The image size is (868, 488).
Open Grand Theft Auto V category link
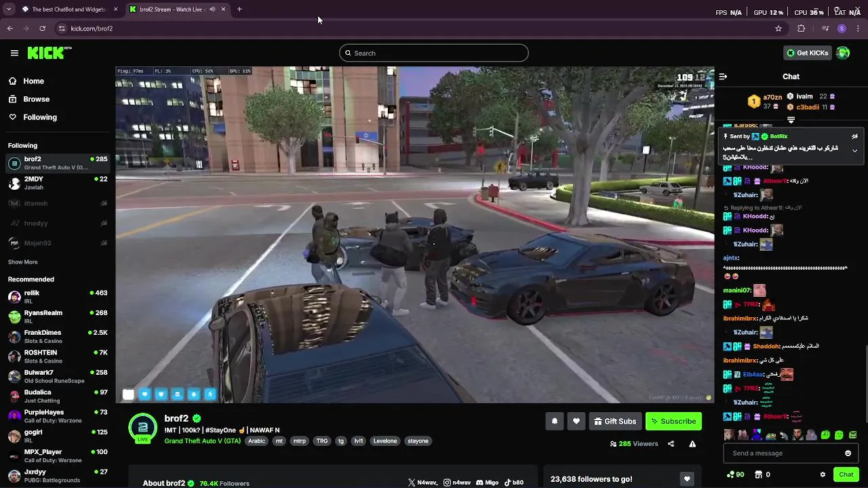[202, 441]
